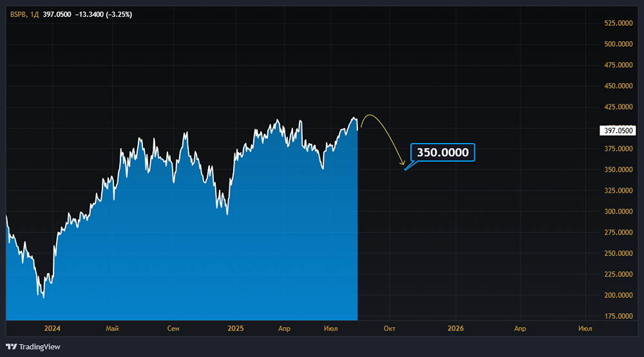Click the 2024 label on time axis
This screenshot has width=644, height=357.
coord(52,328)
